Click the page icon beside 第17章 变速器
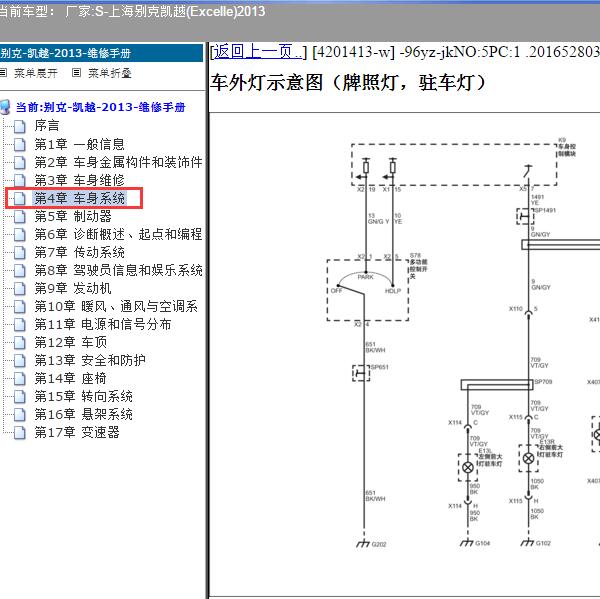This screenshot has height=599, width=600. (20, 433)
